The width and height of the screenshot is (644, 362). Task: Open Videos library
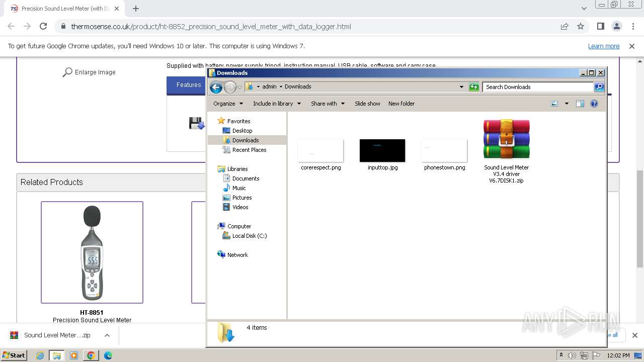240,207
